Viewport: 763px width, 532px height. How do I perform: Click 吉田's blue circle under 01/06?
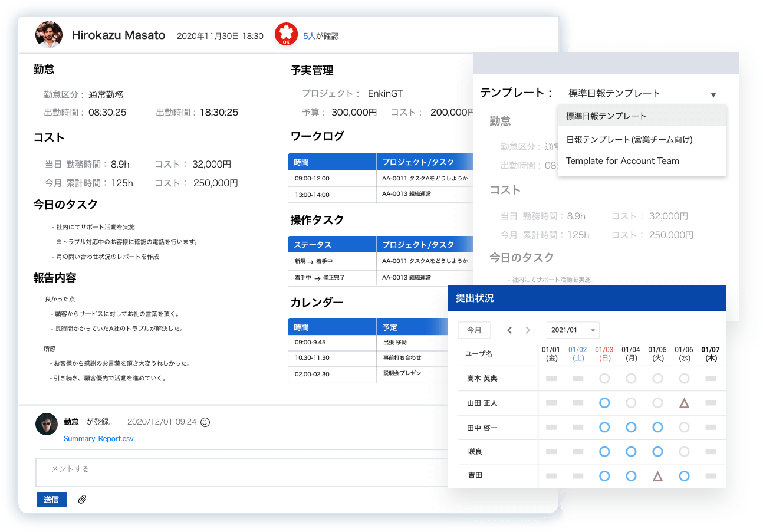tap(684, 475)
